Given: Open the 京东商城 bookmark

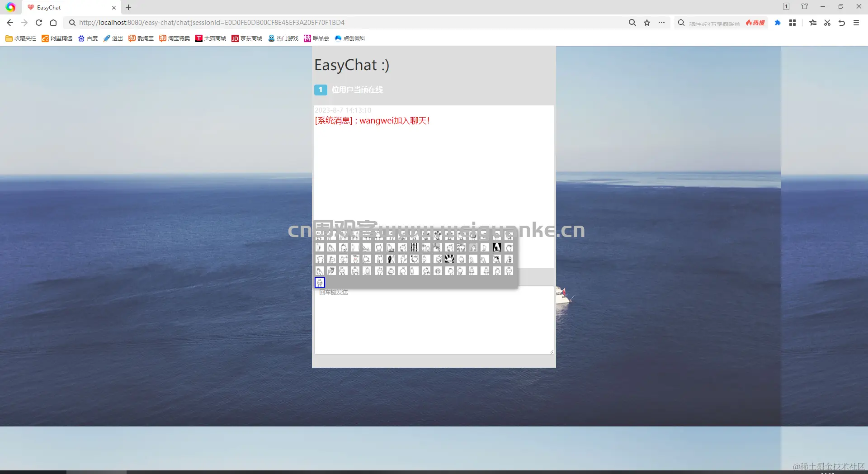Looking at the screenshot, I should pos(247,38).
